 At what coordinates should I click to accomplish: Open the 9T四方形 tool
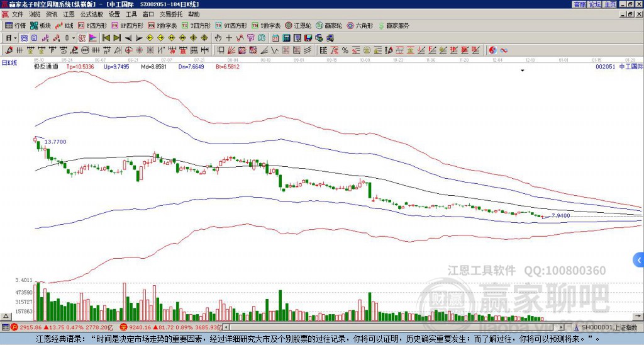231,25
